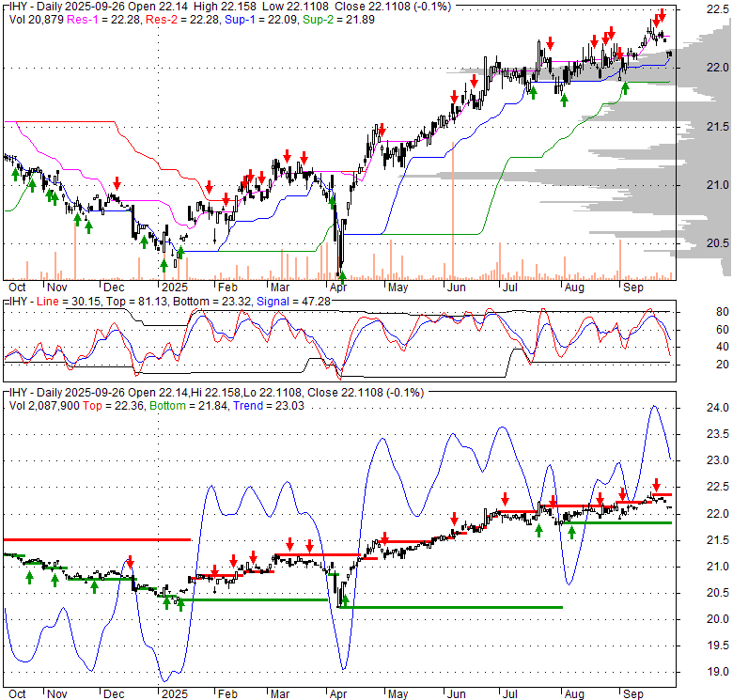
Task: Click the Res-1 = 22.28 legend label
Action: point(103,20)
